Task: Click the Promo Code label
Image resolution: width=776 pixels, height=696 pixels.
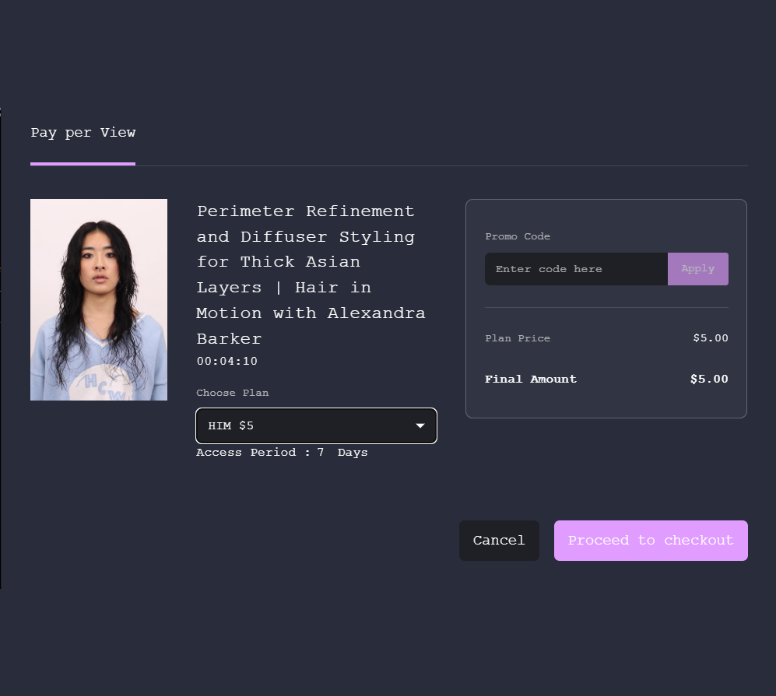Action: click(517, 237)
